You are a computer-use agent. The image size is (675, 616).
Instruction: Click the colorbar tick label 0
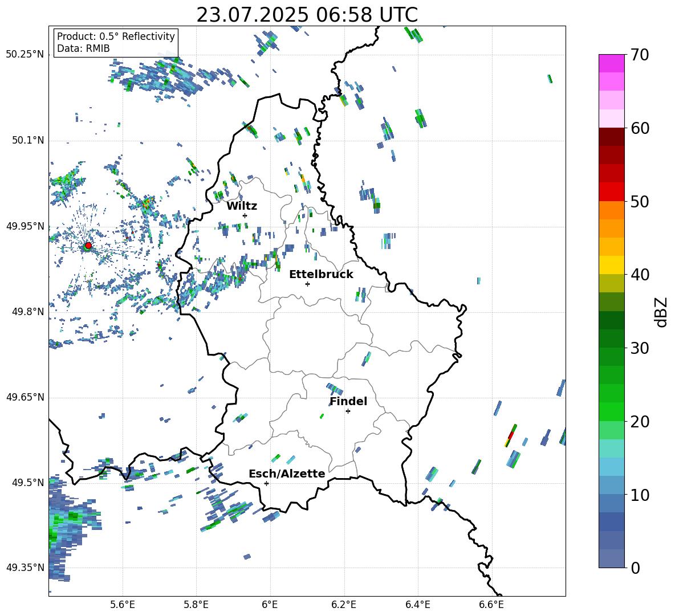(x=635, y=568)
